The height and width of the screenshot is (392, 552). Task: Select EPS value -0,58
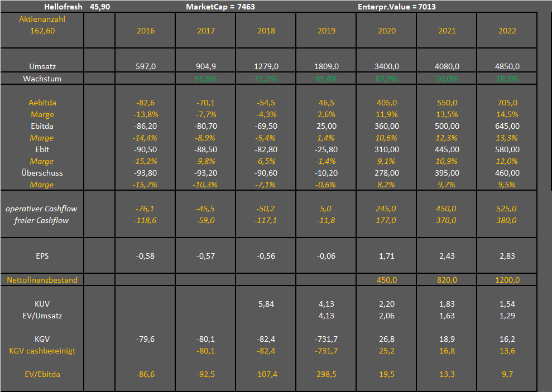tap(145, 255)
